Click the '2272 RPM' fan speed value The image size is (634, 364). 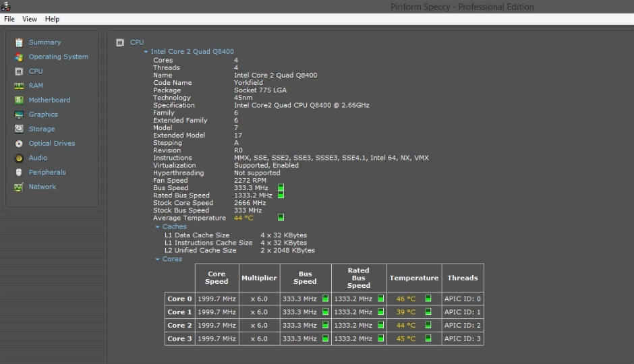[x=250, y=181]
